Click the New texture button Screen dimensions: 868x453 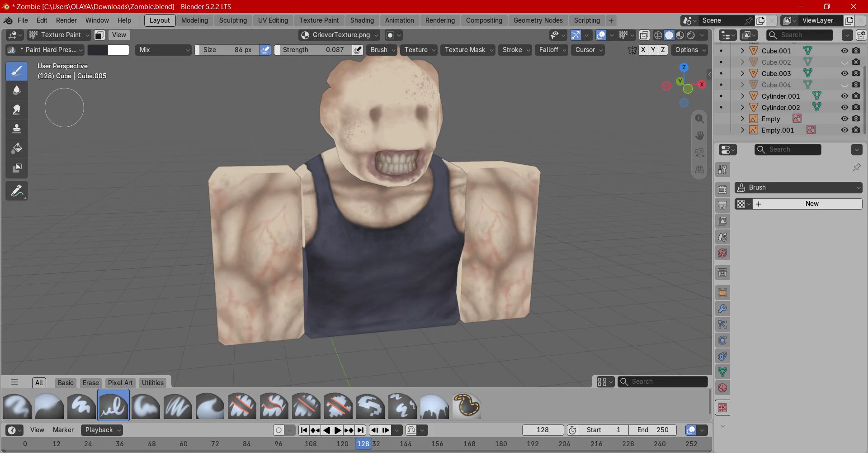point(807,204)
